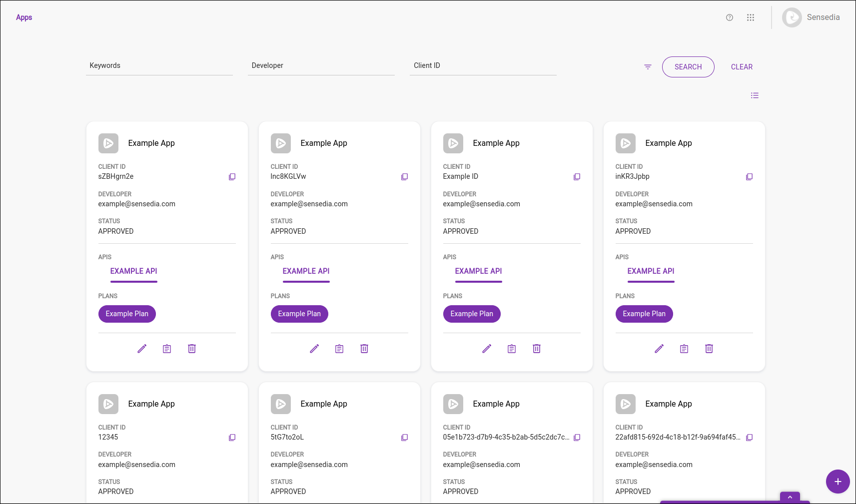Image resolution: width=856 pixels, height=504 pixels.
Task: Click Example Plan chip on Inc8KGLVw card
Action: [x=299, y=314]
